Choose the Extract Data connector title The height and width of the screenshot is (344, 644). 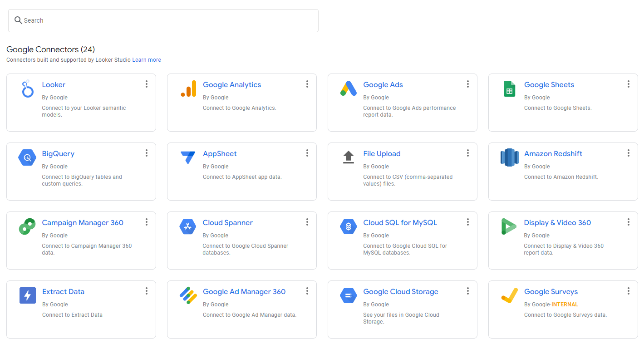(63, 291)
